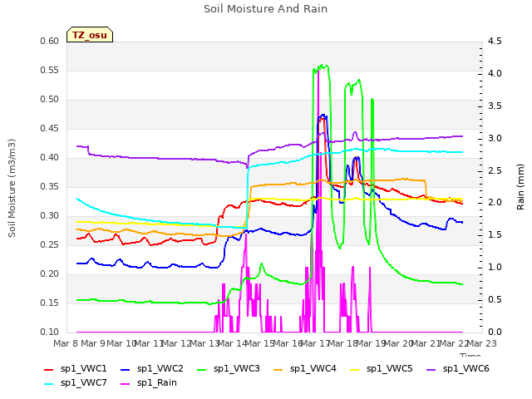The height and width of the screenshot is (399, 532).
Task: Click the 0.35 soil moisture tick label
Action: pyautogui.click(x=50, y=186)
